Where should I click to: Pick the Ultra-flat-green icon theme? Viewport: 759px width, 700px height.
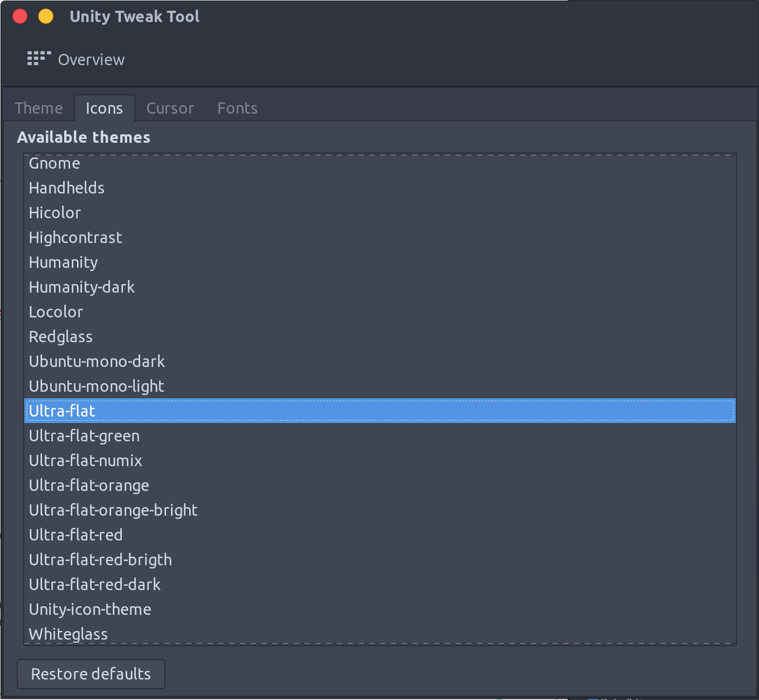click(x=380, y=436)
